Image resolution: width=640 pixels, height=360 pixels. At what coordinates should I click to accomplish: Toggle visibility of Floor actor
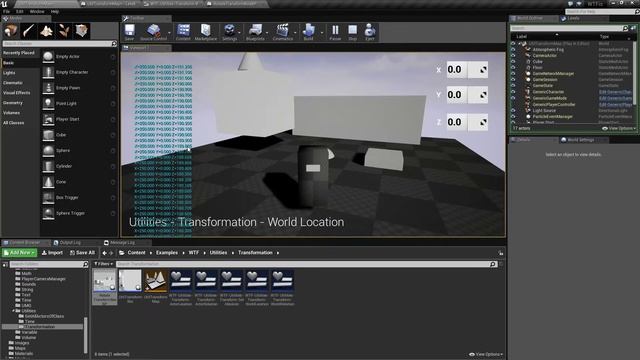513,68
